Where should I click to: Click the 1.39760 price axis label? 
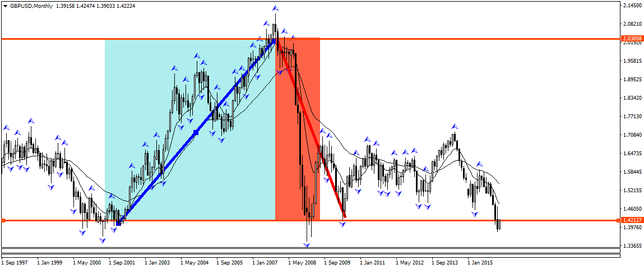pyautogui.click(x=632, y=227)
